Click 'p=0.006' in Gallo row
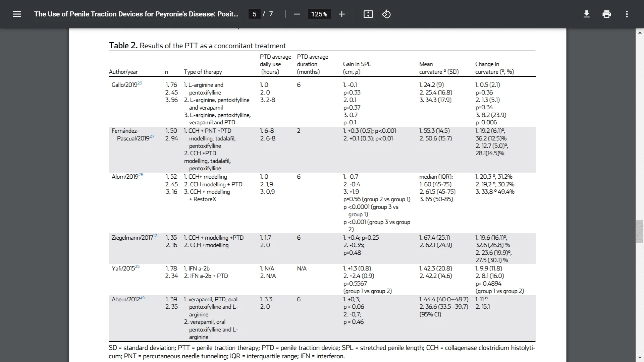This screenshot has height=362, width=644. coord(486,122)
